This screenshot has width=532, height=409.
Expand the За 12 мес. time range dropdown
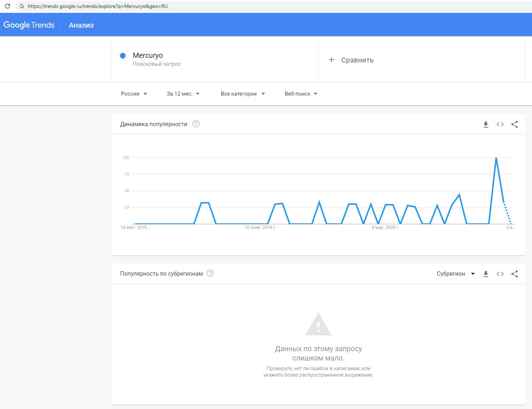click(x=183, y=94)
